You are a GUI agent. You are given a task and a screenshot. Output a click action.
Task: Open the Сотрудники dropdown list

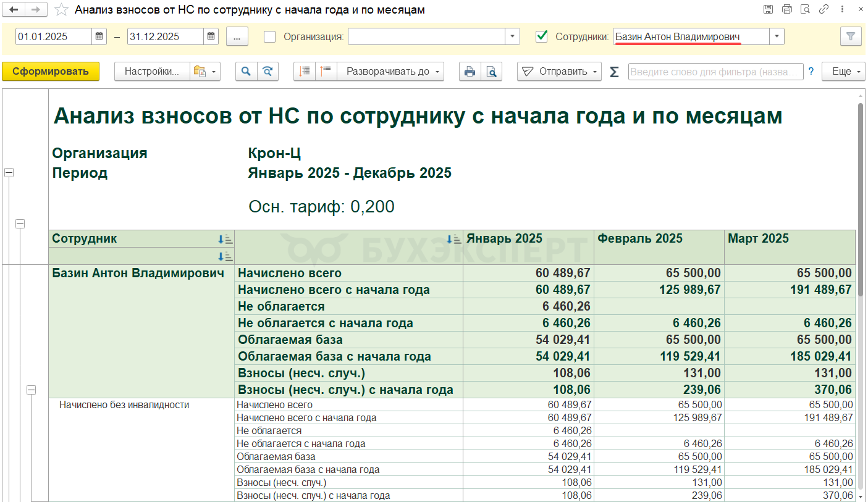click(x=777, y=36)
